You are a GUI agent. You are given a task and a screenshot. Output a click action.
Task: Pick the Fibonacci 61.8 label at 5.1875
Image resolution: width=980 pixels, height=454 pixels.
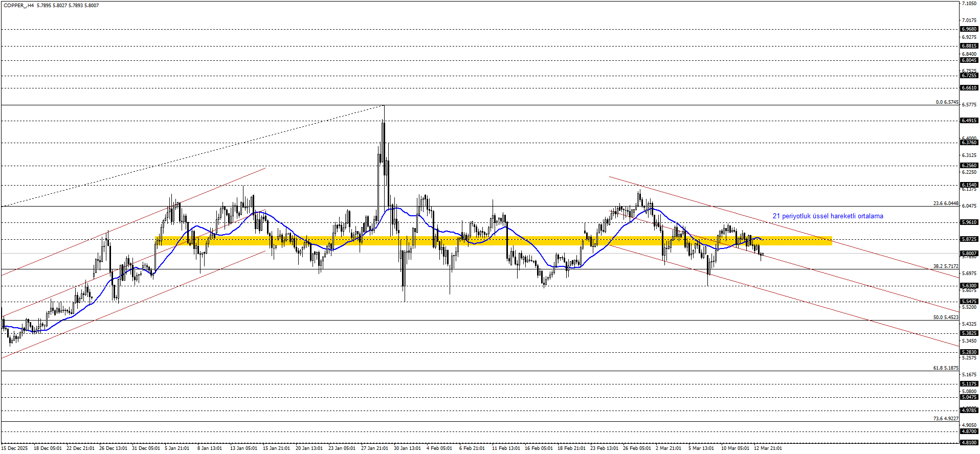tap(945, 368)
